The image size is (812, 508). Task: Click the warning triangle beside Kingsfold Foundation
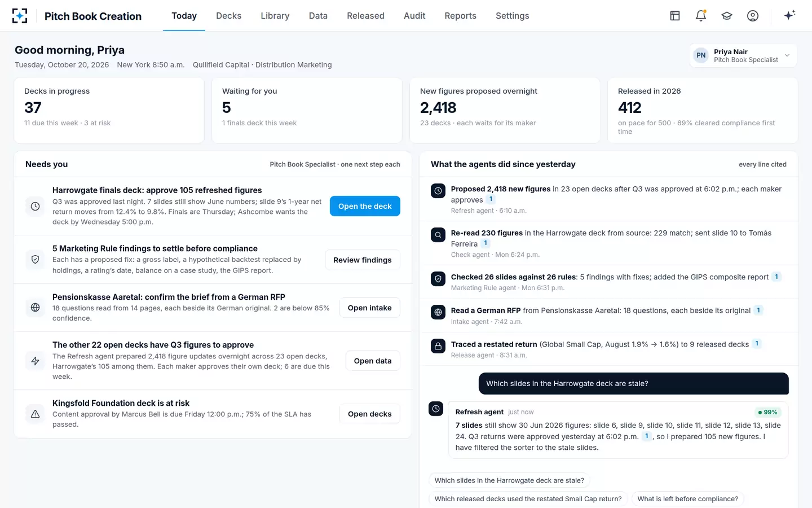35,414
